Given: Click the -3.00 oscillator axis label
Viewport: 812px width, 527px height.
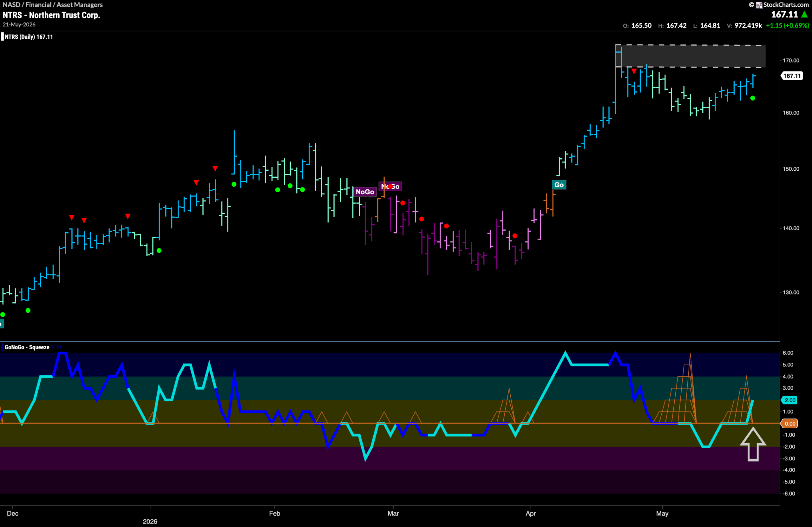Looking at the screenshot, I should tap(789, 458).
